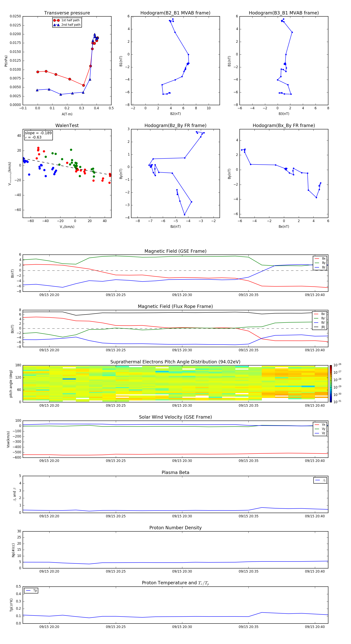Click the 'Solar Wind Velocity (GSE Frame)' title
Screen dimensions: 351x644
pos(175,417)
